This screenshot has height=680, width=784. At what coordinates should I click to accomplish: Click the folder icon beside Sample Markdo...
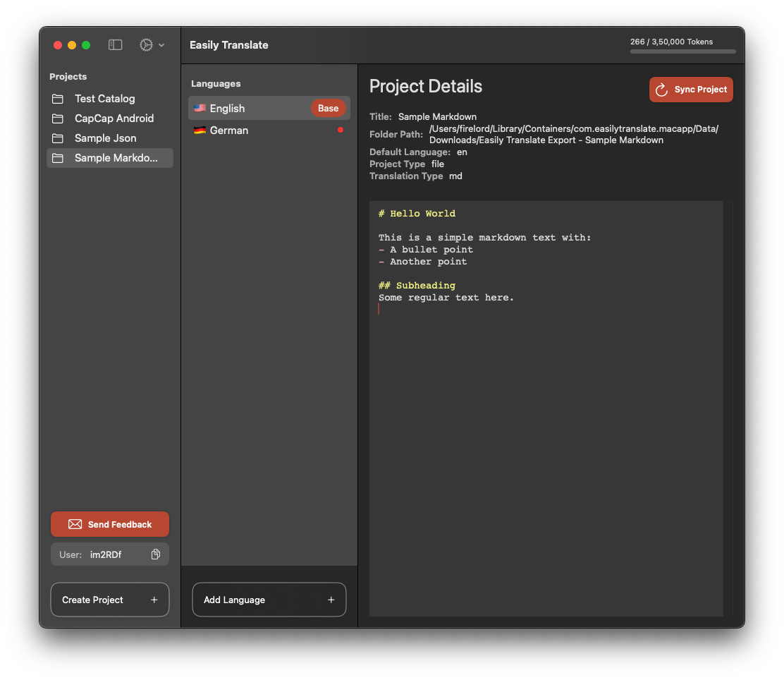tap(58, 158)
